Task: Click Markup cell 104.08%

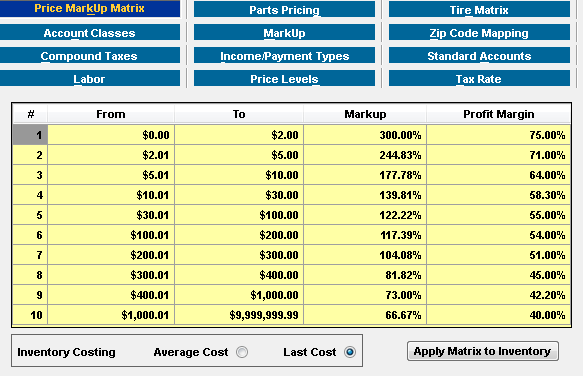Action: (x=365, y=255)
